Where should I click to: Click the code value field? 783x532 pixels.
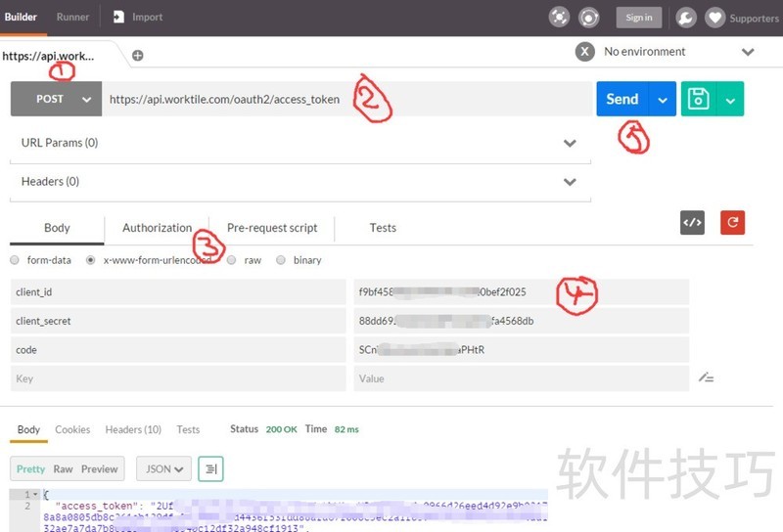tap(522, 350)
